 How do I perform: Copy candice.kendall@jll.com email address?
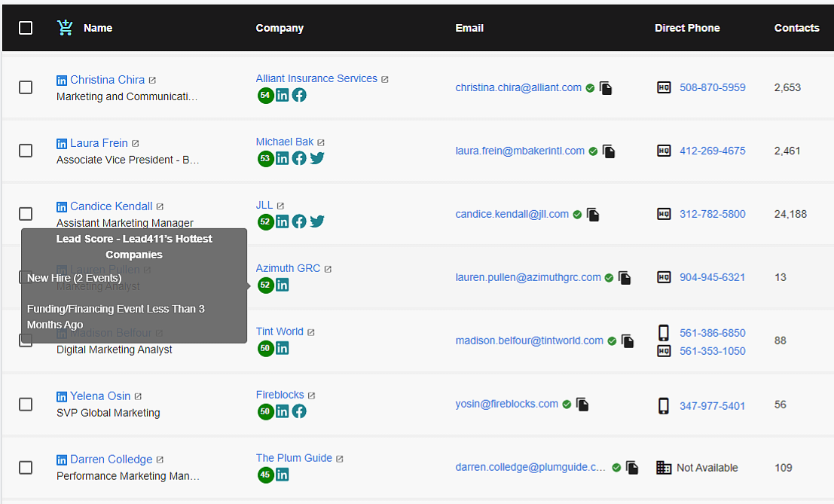(593, 214)
